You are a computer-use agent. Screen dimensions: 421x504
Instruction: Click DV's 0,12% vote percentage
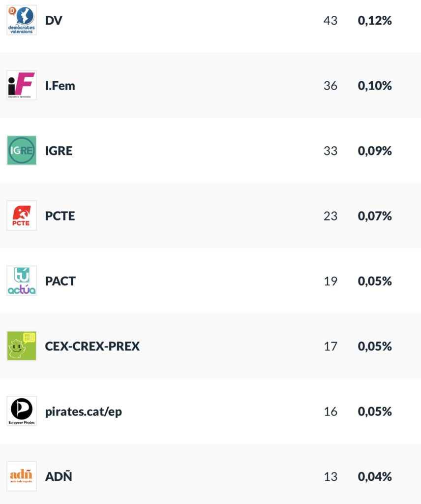[x=375, y=21]
